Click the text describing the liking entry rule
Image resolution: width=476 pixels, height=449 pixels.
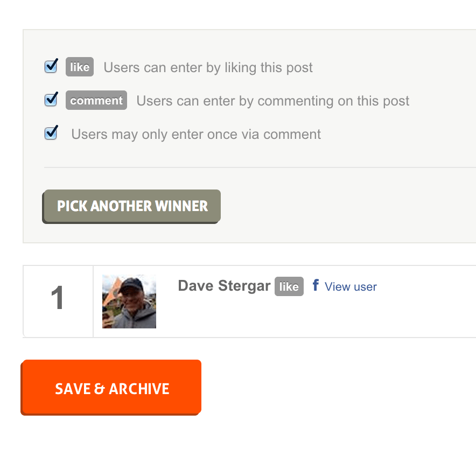point(208,67)
